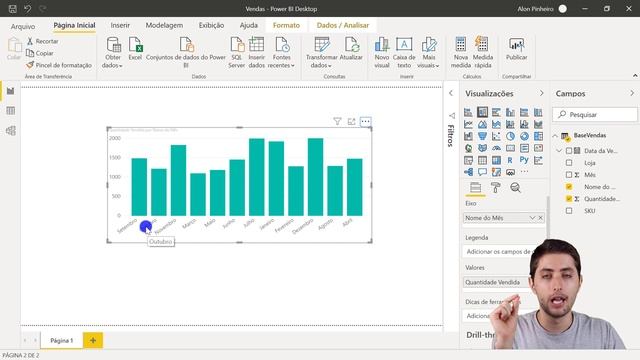Click the Pesquisar fields search box
The height and width of the screenshot is (360, 640).
(595, 115)
